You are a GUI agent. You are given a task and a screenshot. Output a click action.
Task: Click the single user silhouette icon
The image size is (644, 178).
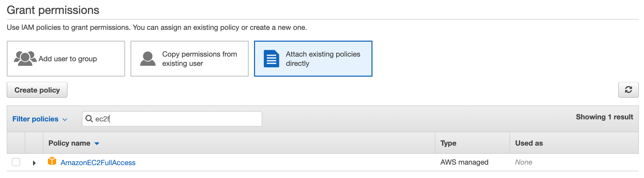[147, 58]
